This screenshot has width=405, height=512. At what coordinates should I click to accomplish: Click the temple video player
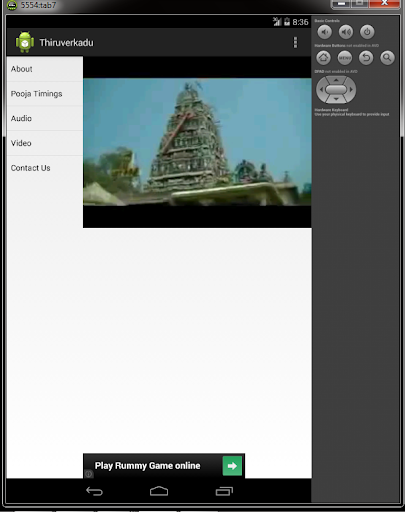click(197, 142)
